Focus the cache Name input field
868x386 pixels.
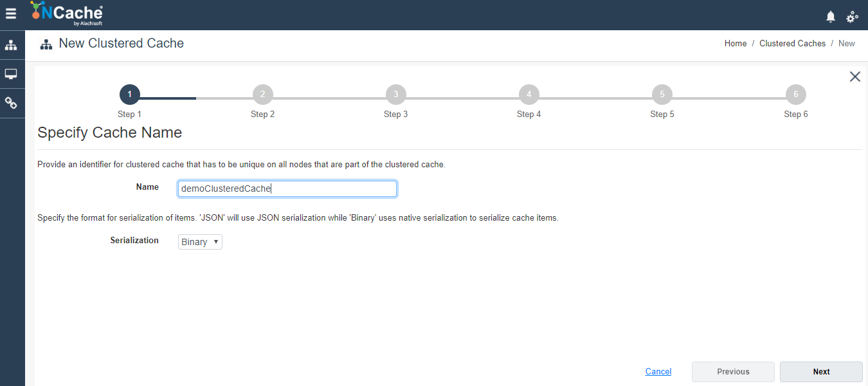click(x=287, y=188)
